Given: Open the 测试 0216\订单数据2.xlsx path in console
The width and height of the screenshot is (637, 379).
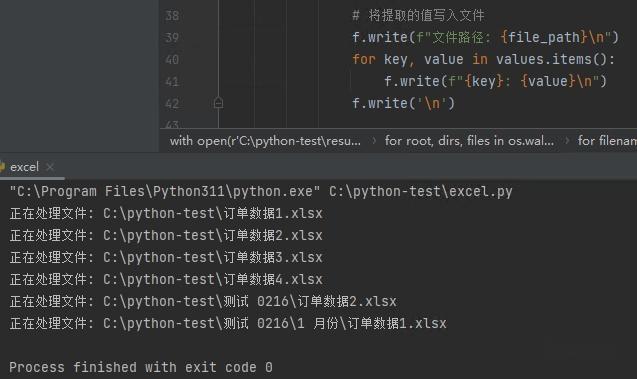Looking at the screenshot, I should coord(249,301).
